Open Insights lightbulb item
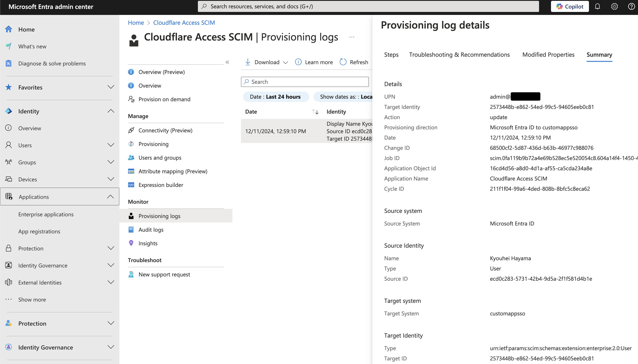Image resolution: width=638 pixels, height=364 pixels. pos(148,243)
